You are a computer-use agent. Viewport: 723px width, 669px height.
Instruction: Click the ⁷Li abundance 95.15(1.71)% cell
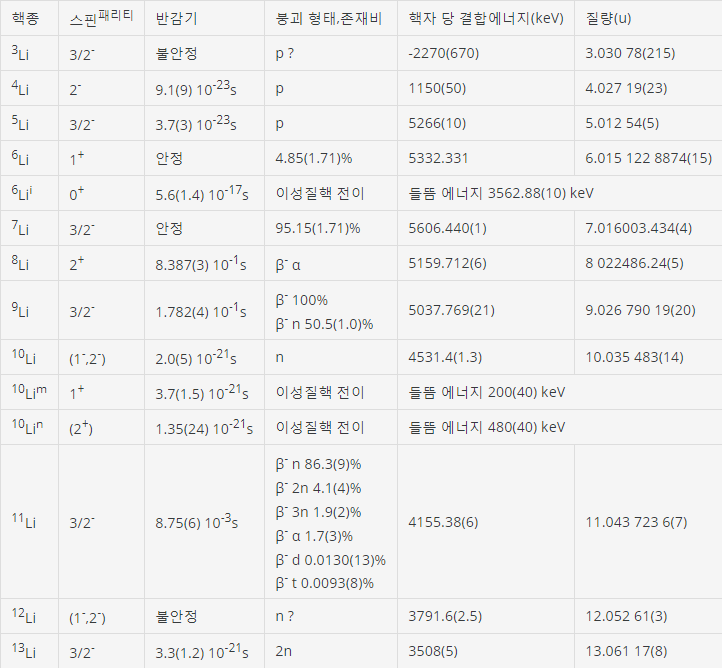(331, 228)
